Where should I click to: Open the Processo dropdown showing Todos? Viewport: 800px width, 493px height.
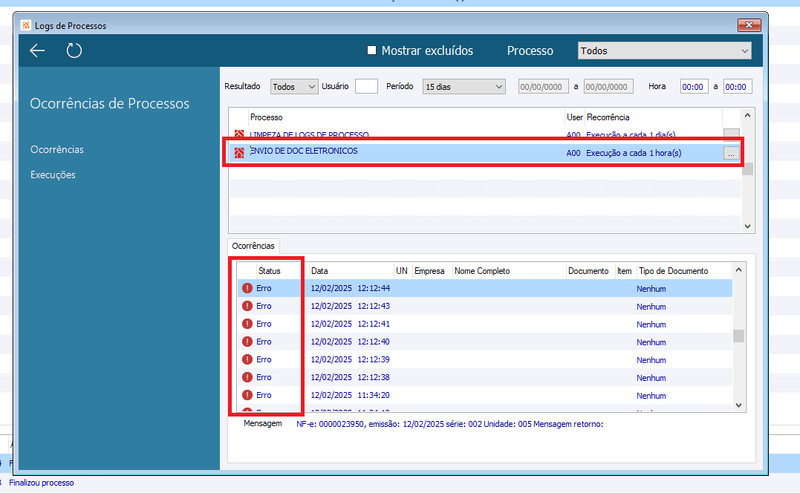click(664, 51)
